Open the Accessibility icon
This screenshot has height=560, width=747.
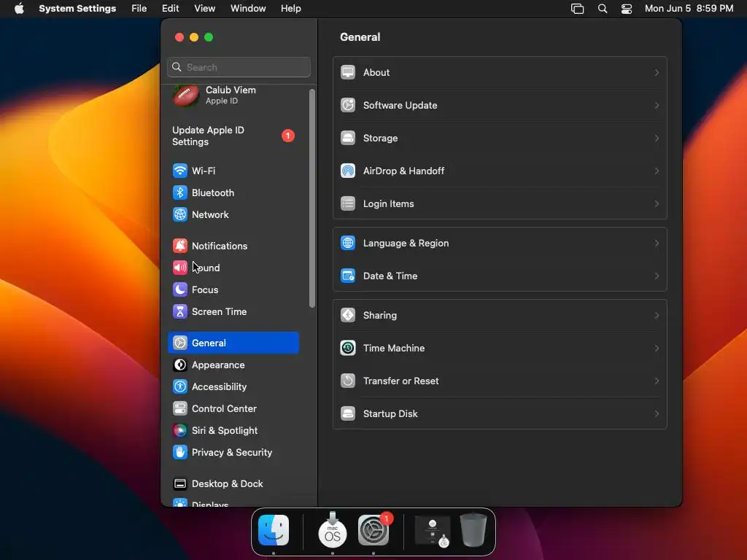(179, 386)
